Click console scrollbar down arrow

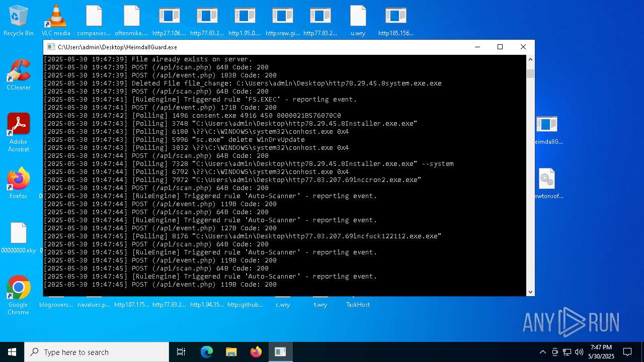[530, 292]
